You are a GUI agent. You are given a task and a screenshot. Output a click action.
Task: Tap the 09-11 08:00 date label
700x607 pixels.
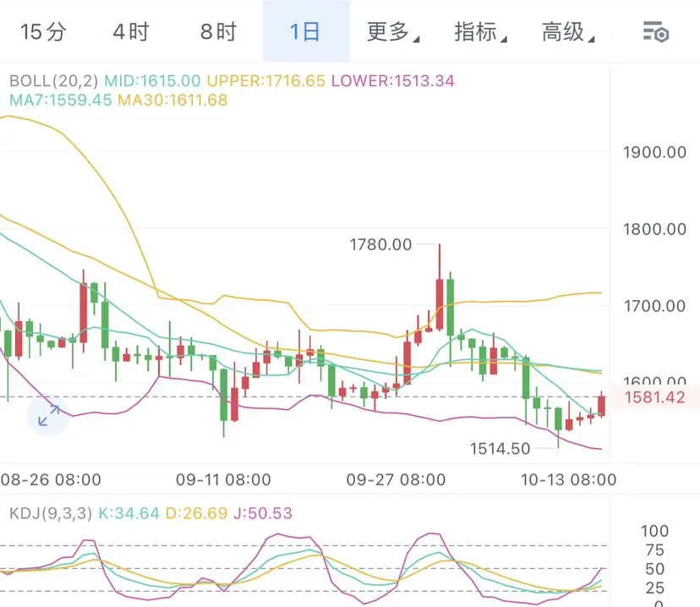coord(223,480)
